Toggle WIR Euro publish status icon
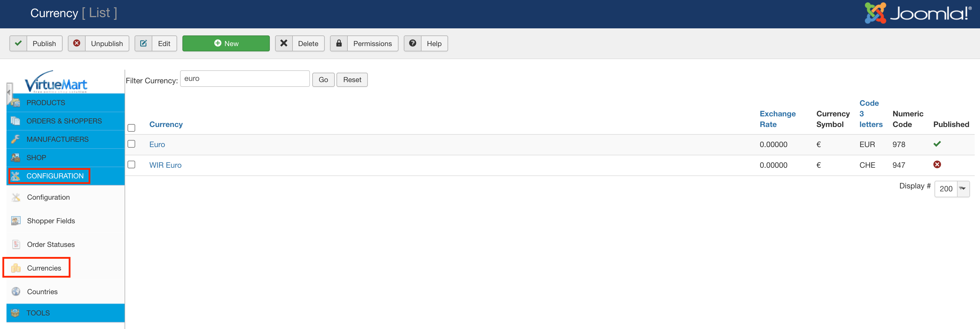980x329 pixels. coord(937,164)
